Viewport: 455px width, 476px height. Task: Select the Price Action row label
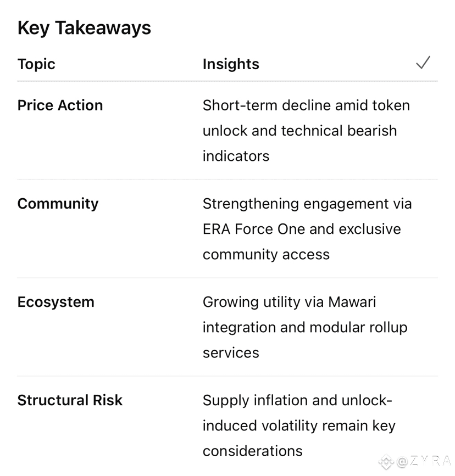click(x=60, y=105)
